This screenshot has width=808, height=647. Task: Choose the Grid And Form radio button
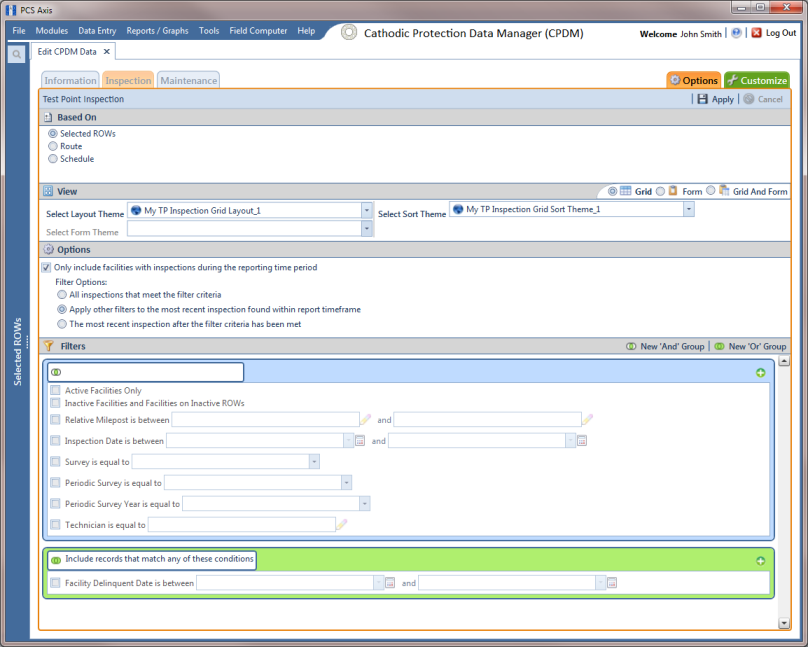point(711,191)
